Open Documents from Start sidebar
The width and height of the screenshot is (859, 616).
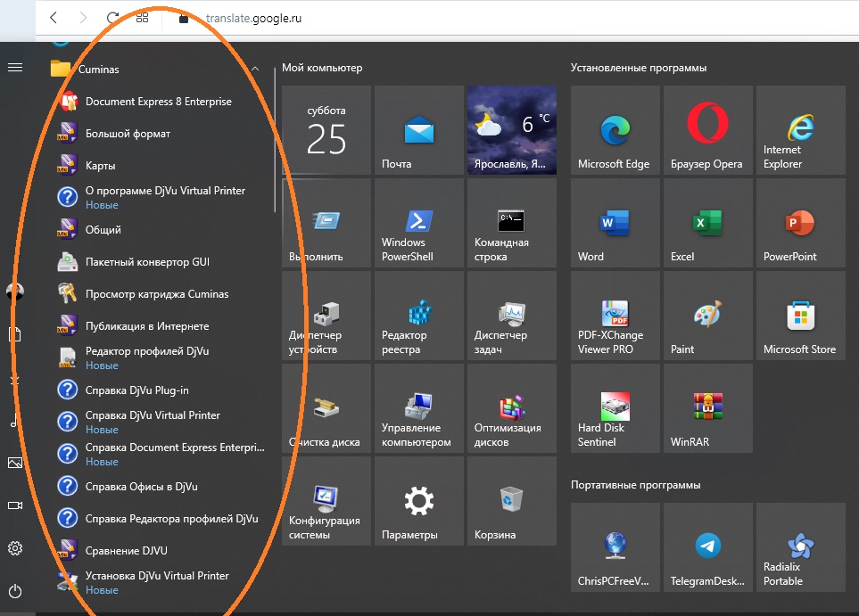[x=15, y=334]
